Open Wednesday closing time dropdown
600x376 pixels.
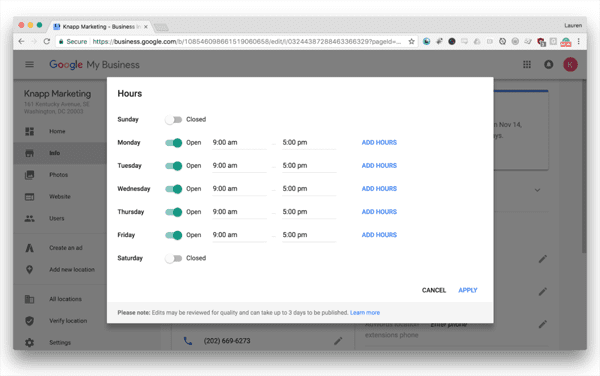[309, 189]
